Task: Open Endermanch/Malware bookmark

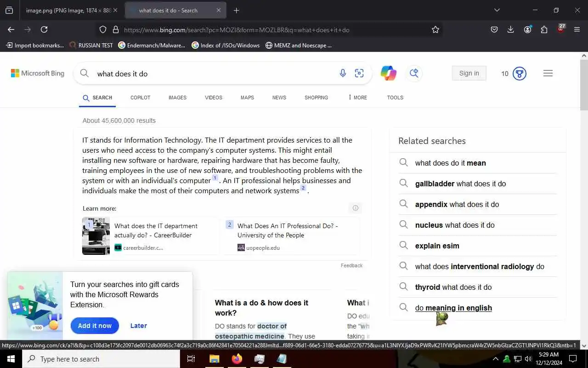Action: [152, 45]
